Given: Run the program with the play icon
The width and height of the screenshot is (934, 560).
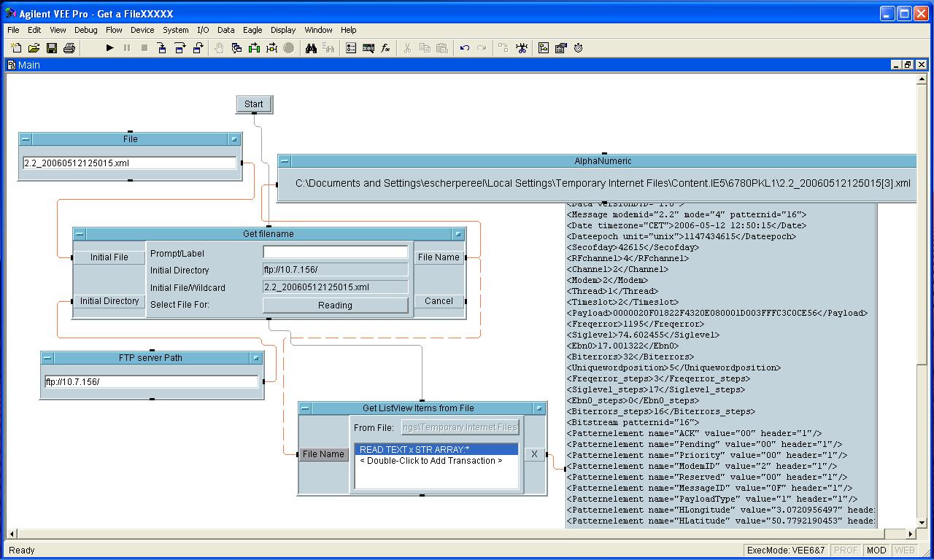Looking at the screenshot, I should point(109,48).
